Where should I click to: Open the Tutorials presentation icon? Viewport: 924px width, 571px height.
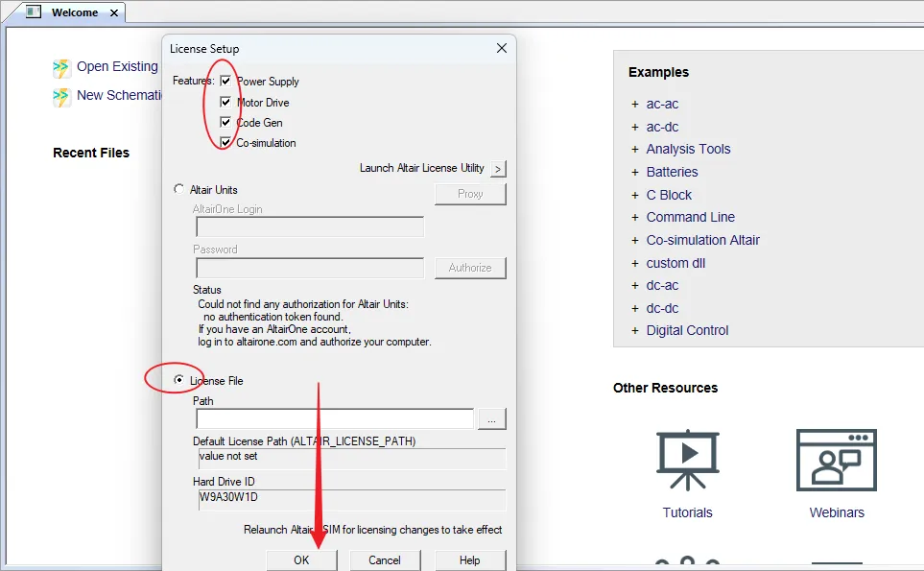[688, 460]
